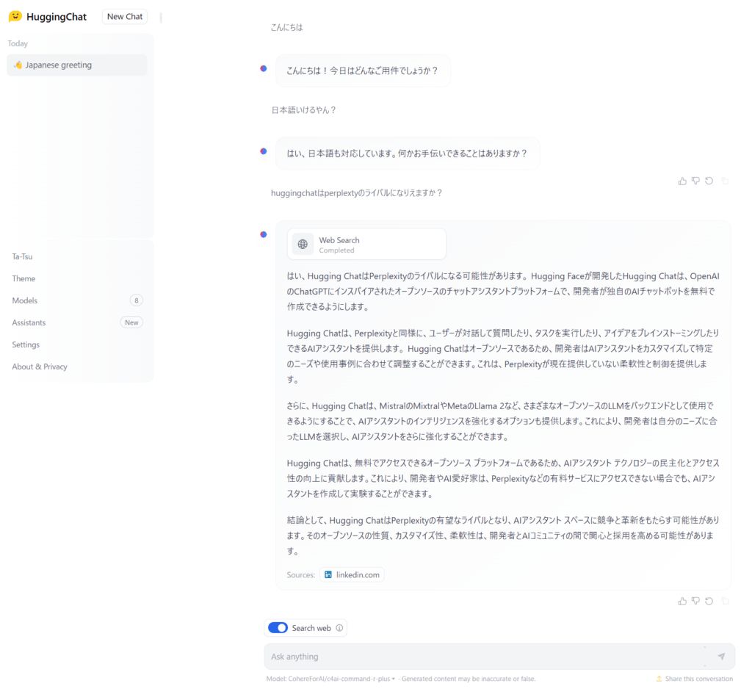Viewport: 752px width, 700px height.
Task: Click the Ta-Tsu user name
Action: tap(23, 256)
